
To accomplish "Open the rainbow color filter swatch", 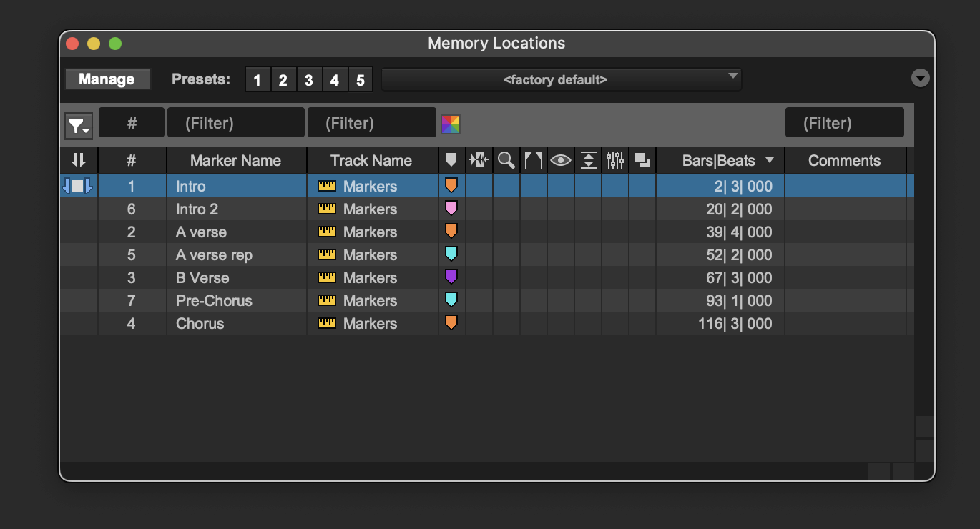I will (451, 124).
